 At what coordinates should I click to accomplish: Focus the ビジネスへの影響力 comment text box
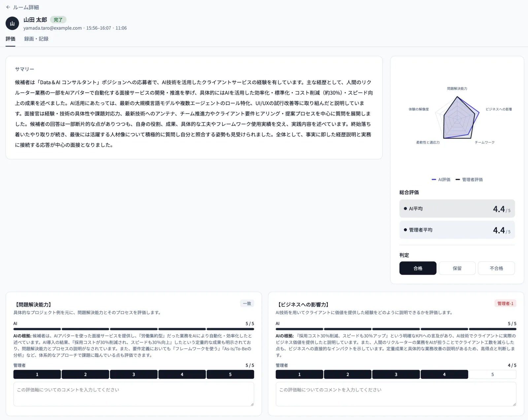396,394
